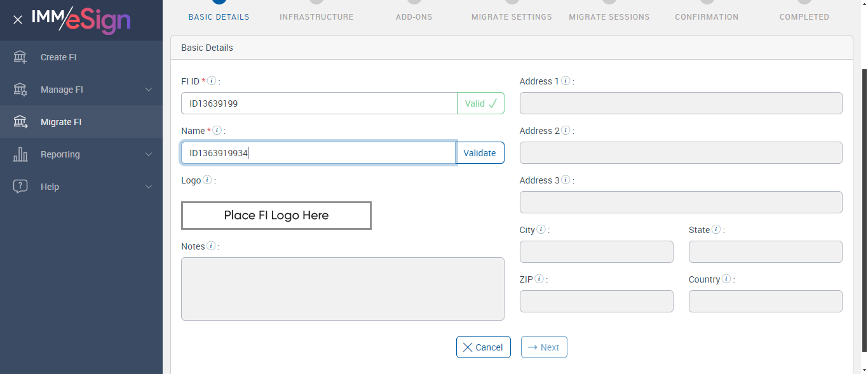Click the Reporting bar chart icon

tap(20, 154)
